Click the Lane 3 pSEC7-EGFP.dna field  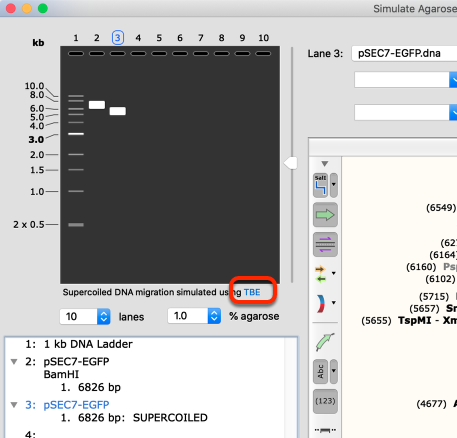pos(404,53)
